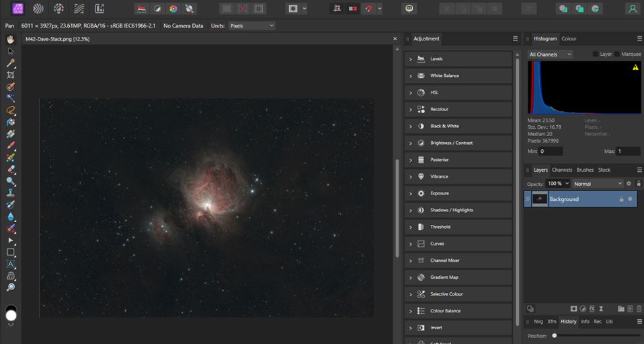Open the Nvg navigator tab

(x=538, y=322)
